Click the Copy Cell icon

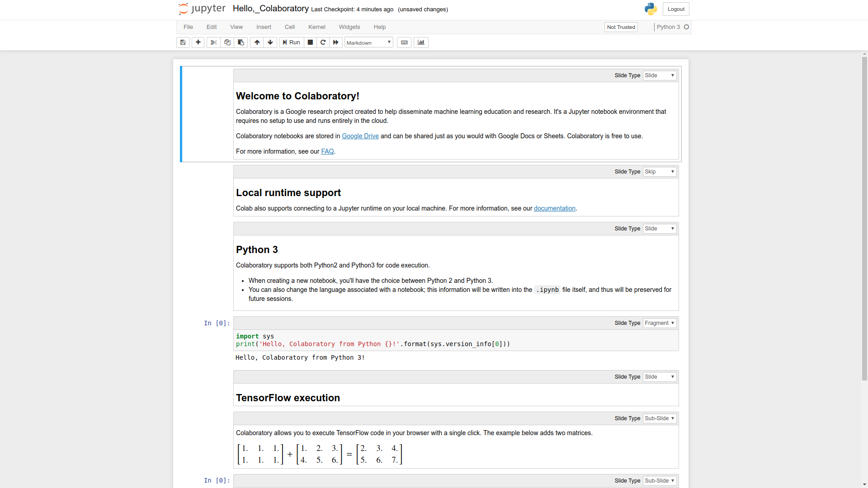227,42
